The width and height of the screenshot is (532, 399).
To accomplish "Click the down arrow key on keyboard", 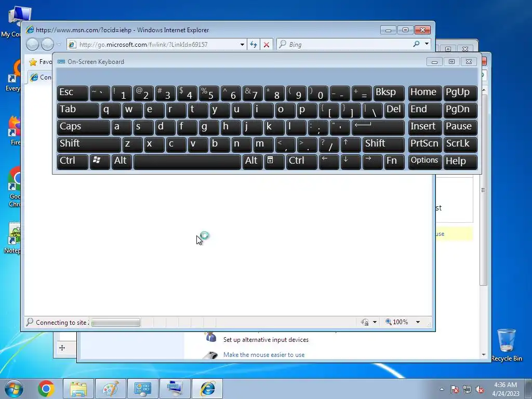I will click(x=351, y=162).
